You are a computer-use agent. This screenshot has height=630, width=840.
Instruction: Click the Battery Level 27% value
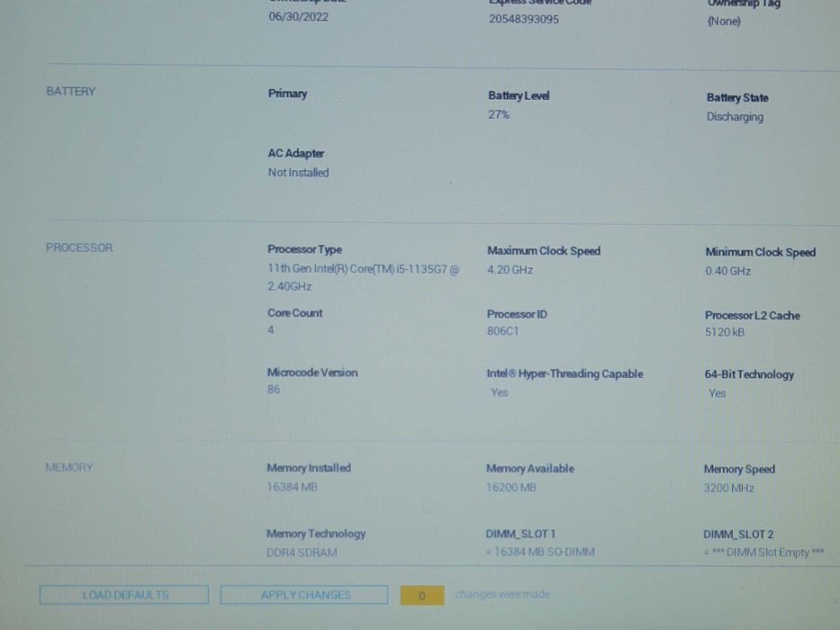[499, 114]
